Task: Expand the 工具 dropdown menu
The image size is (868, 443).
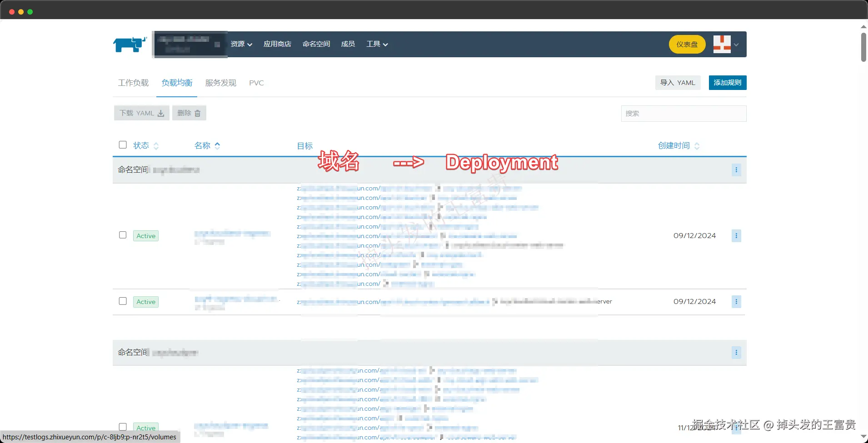Action: point(377,44)
